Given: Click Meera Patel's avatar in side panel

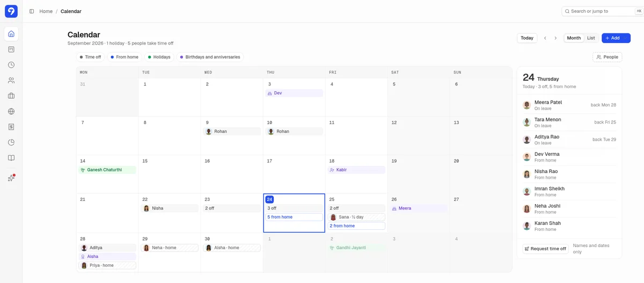Looking at the screenshot, I should tap(527, 105).
